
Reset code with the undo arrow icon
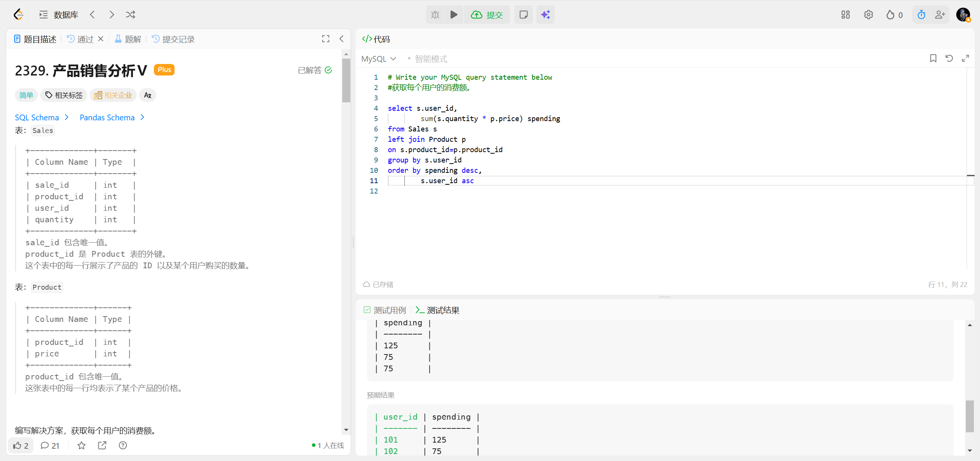point(949,58)
